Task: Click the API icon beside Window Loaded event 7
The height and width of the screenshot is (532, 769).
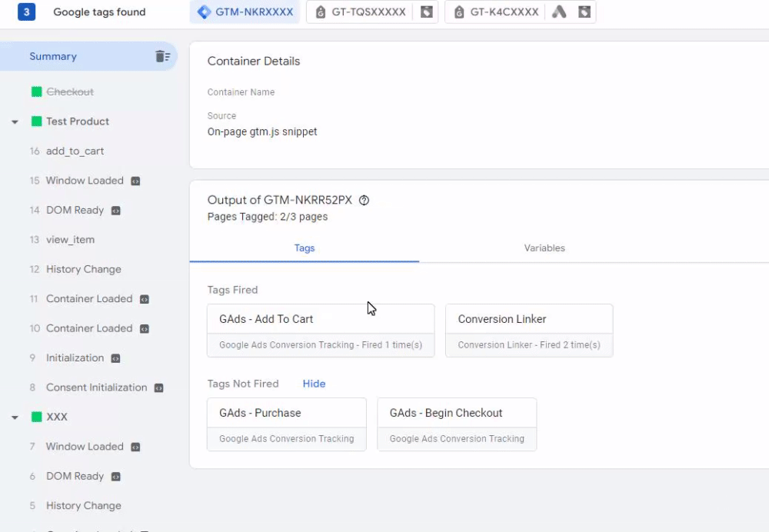Action: pos(135,447)
